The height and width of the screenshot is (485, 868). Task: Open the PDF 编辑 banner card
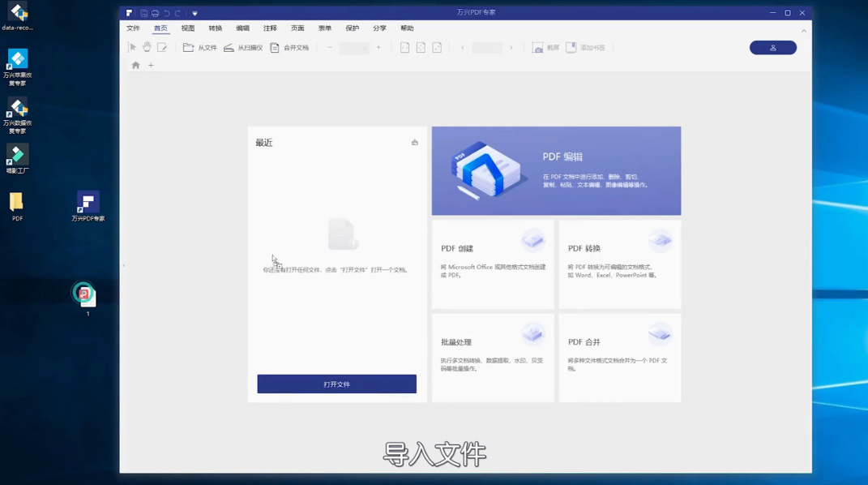556,170
